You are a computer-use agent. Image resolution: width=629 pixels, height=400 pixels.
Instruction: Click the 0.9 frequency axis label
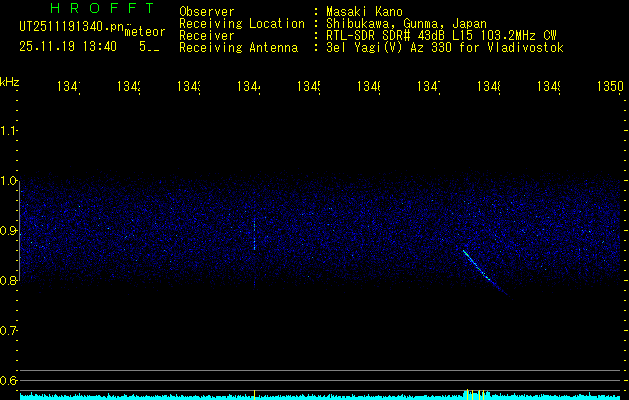coord(9,231)
